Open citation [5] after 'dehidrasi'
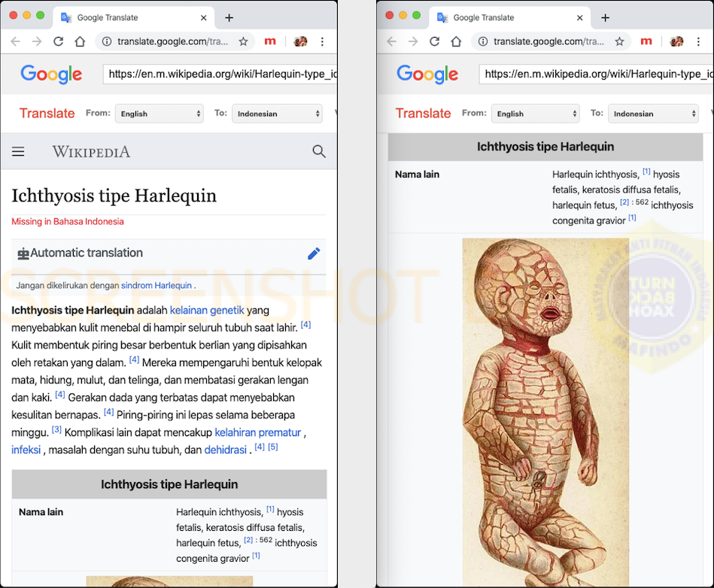Image resolution: width=714 pixels, height=588 pixels. (x=273, y=447)
